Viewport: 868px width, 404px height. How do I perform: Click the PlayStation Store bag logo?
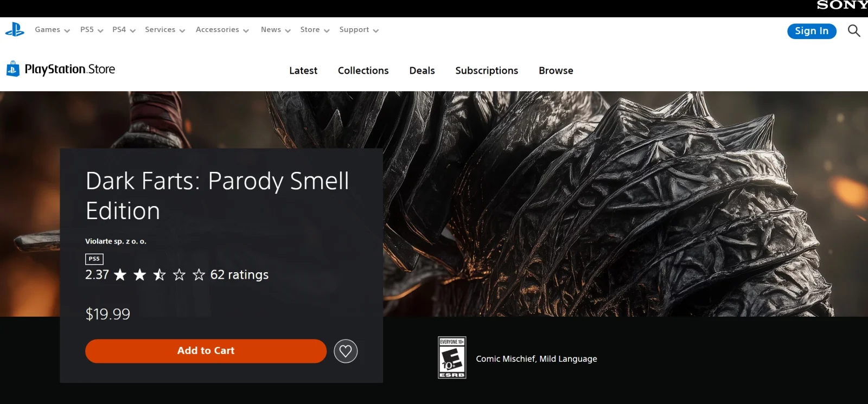coord(12,69)
